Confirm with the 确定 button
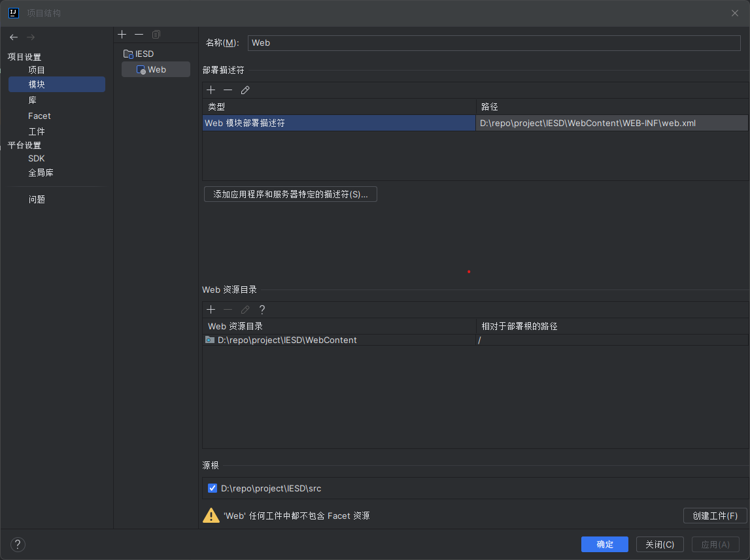The width and height of the screenshot is (750, 560). [605, 544]
